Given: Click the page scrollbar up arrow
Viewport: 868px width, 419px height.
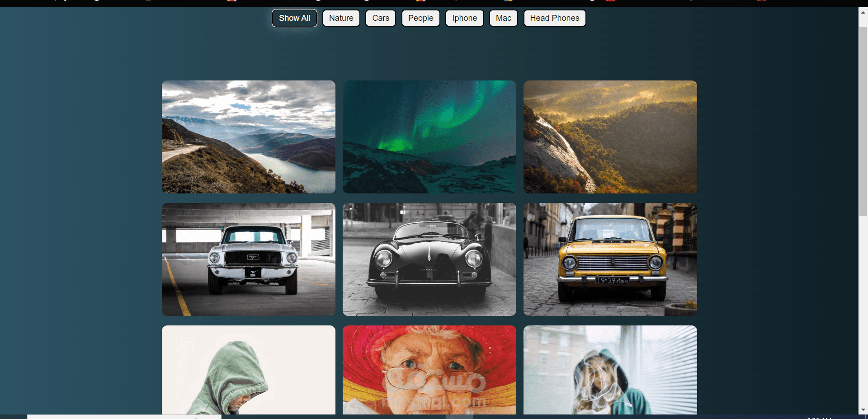Looking at the screenshot, I should click(x=863, y=12).
